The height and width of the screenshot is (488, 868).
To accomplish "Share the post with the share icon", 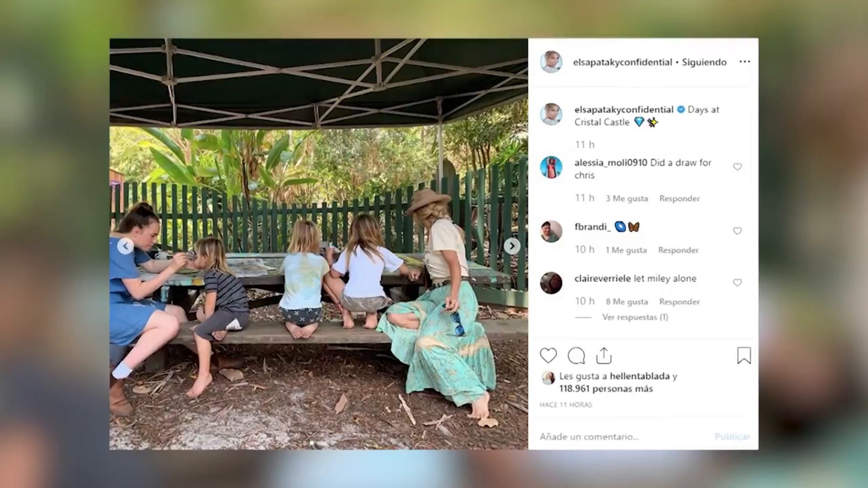I will [x=604, y=356].
